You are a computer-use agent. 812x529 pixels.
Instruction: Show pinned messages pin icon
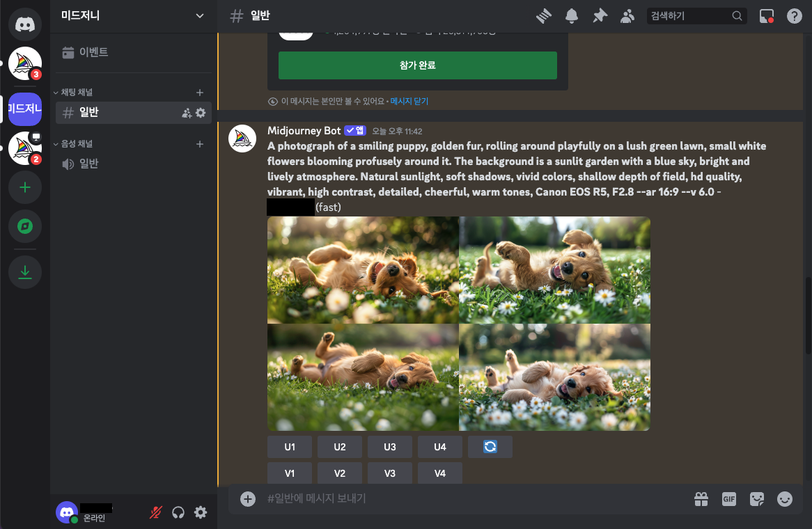pyautogui.click(x=600, y=16)
